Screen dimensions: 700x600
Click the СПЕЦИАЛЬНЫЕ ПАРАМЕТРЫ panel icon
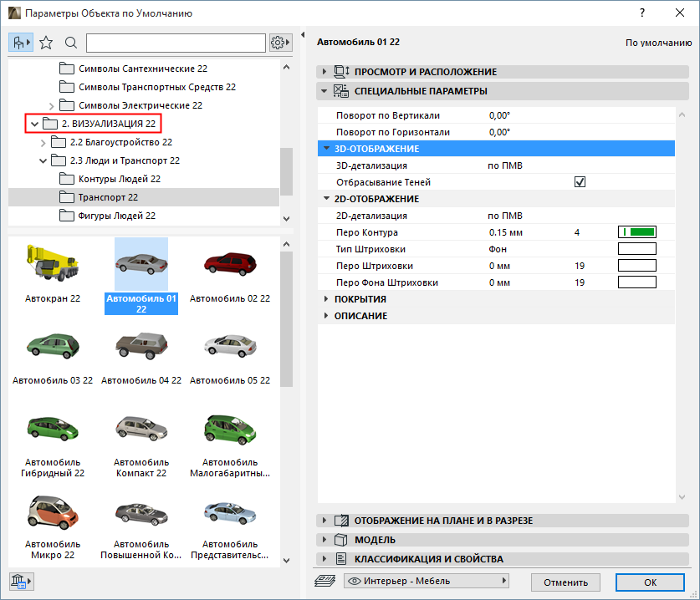pyautogui.click(x=343, y=91)
